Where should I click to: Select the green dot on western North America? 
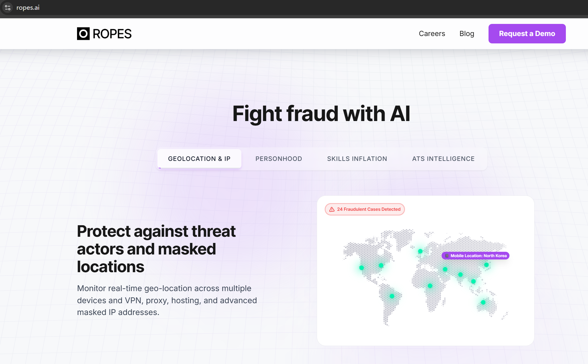click(x=362, y=268)
